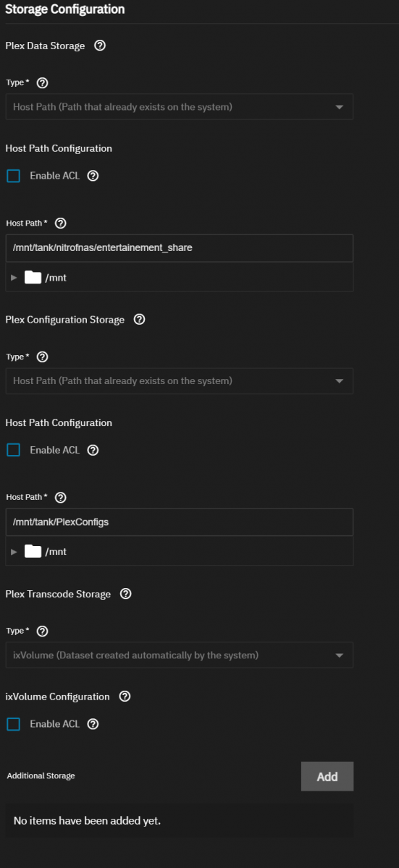Open Enable ACL help under Plex Configuration Storage
This screenshot has height=868, width=399.
coord(93,450)
